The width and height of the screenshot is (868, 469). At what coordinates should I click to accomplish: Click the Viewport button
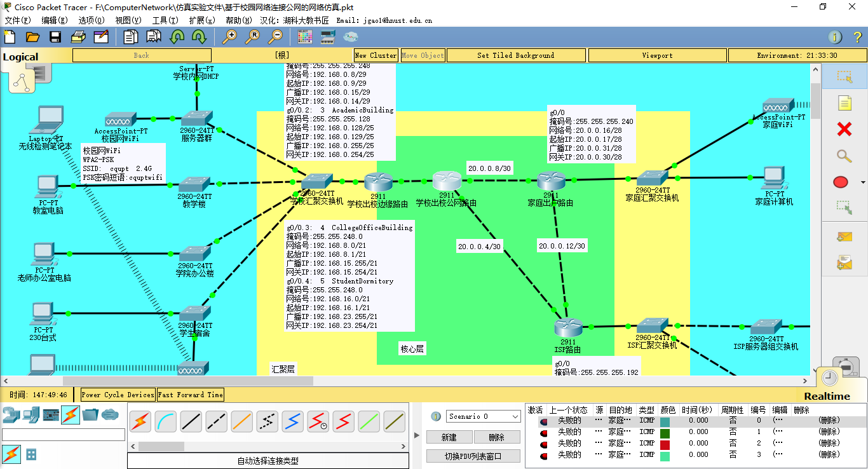657,55
